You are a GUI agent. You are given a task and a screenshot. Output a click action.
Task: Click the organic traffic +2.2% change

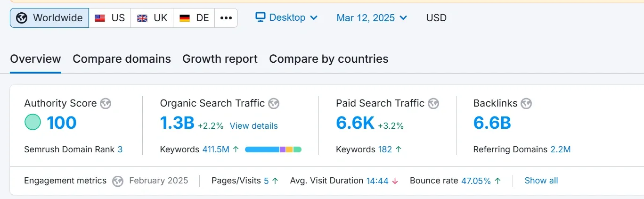211,126
